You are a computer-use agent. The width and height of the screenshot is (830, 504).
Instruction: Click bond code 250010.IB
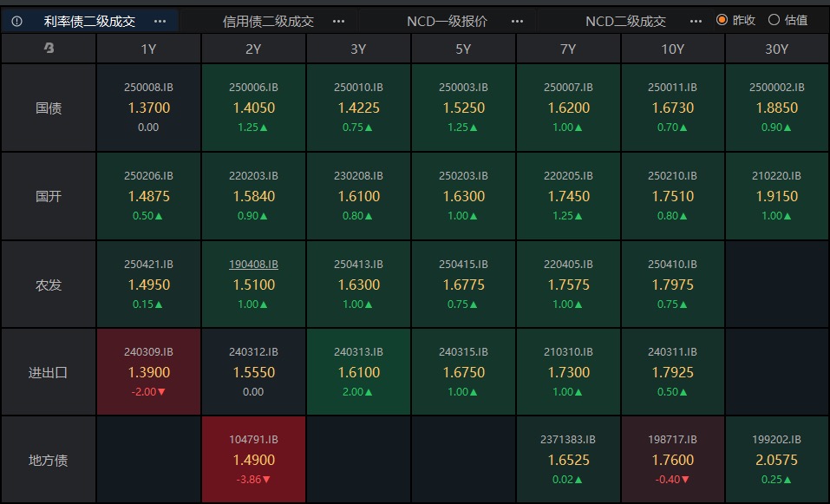(358, 88)
